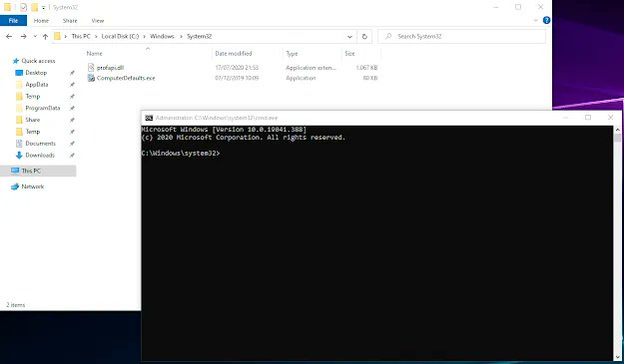This screenshot has height=364, width=624.
Task: Open the Share ribbon tab
Action: (70, 21)
